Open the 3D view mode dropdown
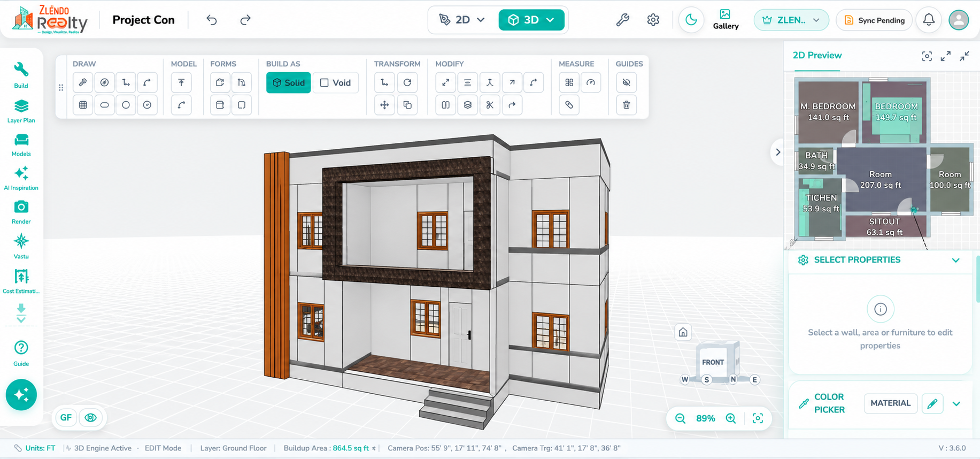Viewport: 980px width, 459px height. coord(531,20)
